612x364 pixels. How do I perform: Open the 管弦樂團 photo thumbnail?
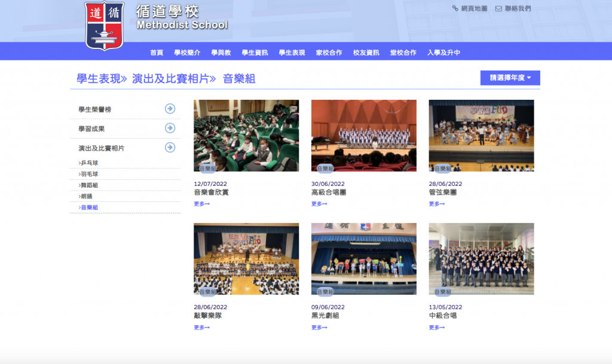tap(481, 135)
